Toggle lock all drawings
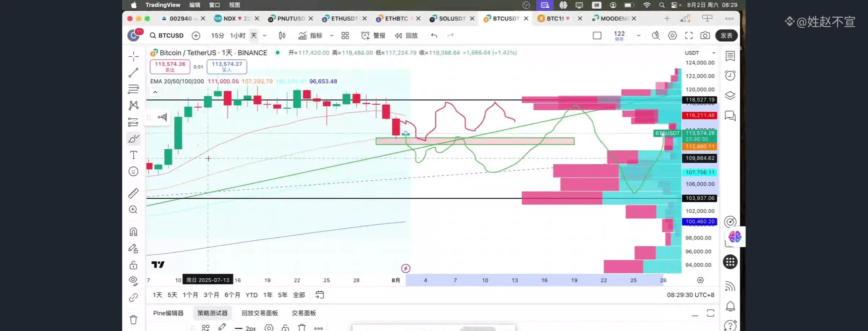Viewport: 868px width, 331px height. 133,265
